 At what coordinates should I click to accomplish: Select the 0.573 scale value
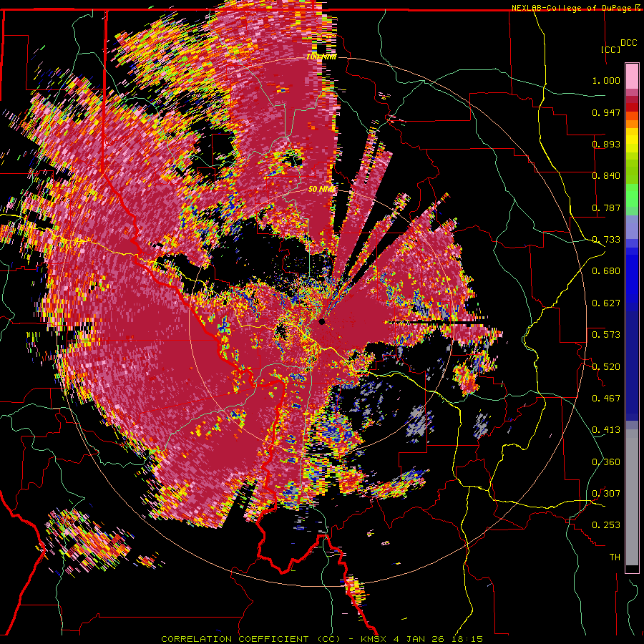[x=606, y=334]
